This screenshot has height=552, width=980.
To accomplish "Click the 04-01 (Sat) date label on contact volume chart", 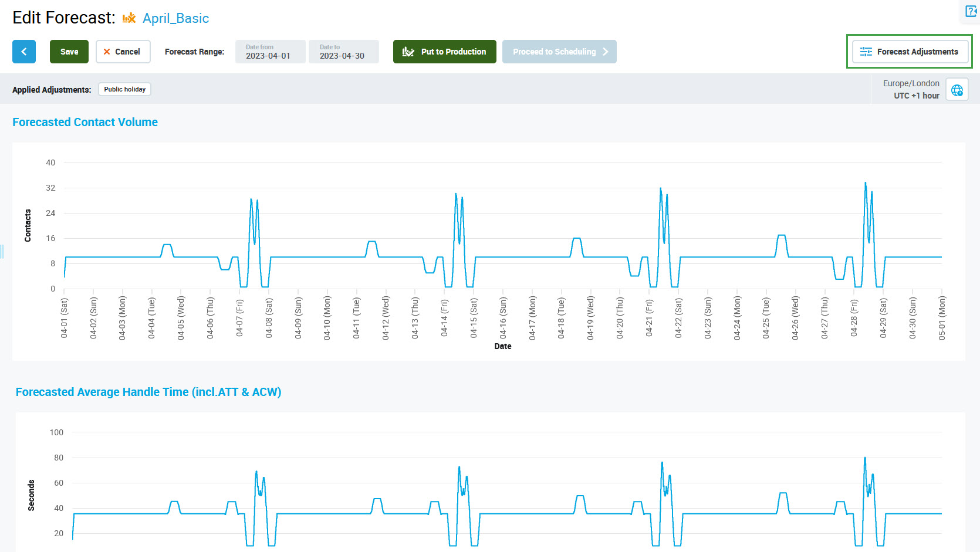I will (65, 317).
